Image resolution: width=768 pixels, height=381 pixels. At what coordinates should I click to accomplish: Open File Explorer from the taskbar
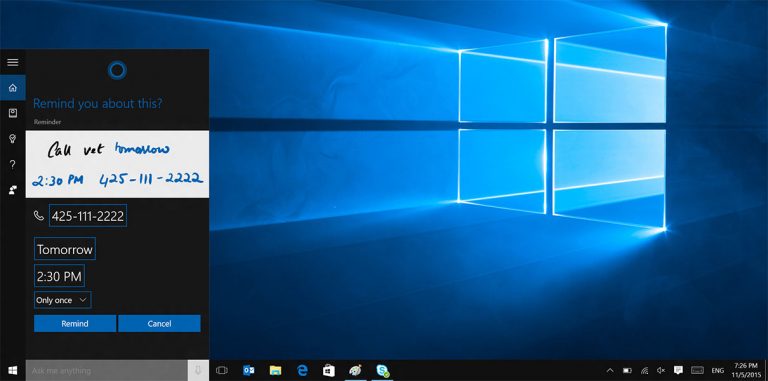275,370
